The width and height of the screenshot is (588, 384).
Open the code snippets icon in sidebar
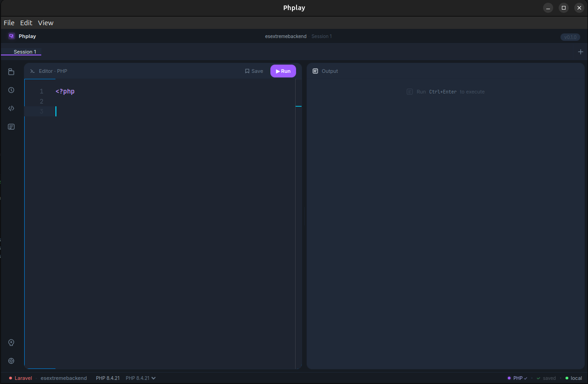pos(11,109)
